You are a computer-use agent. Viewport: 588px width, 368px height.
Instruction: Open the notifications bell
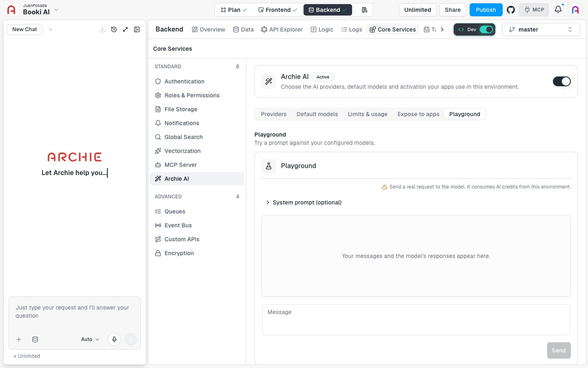(x=558, y=9)
